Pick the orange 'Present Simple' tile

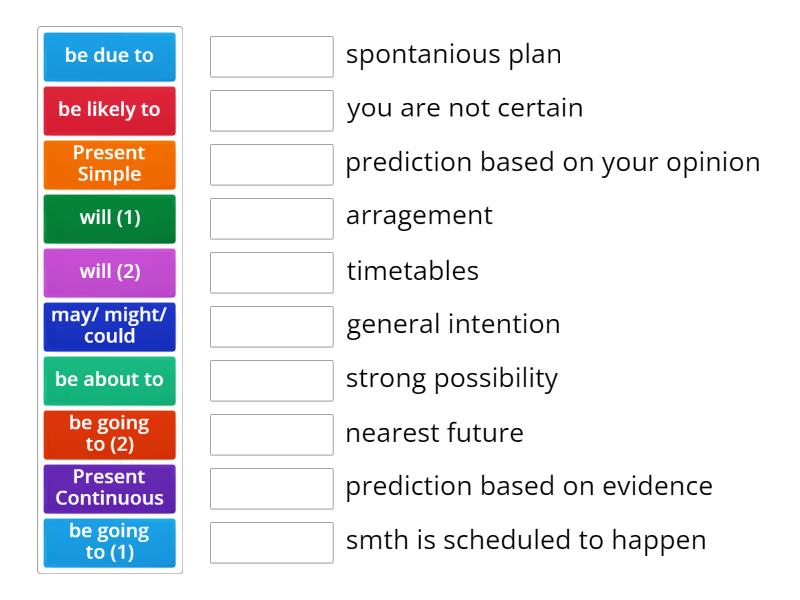[x=109, y=164]
